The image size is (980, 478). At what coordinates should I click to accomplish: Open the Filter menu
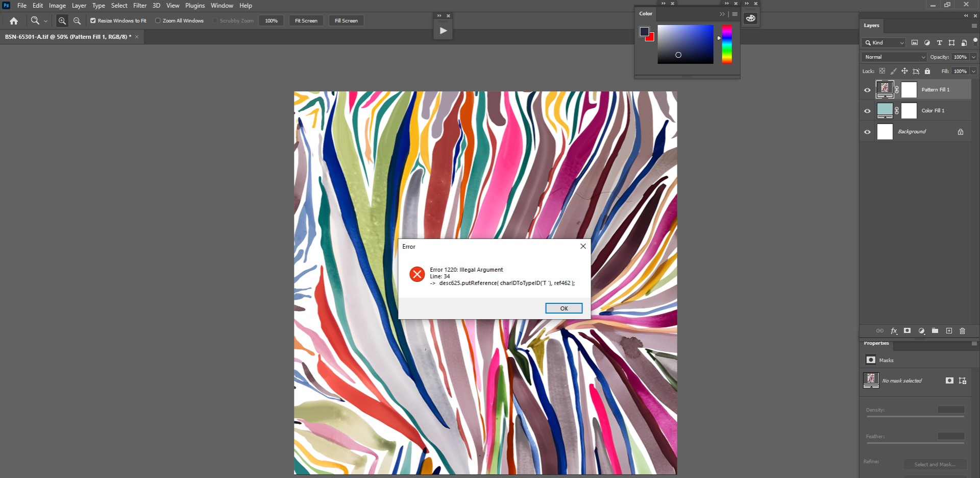tap(140, 6)
